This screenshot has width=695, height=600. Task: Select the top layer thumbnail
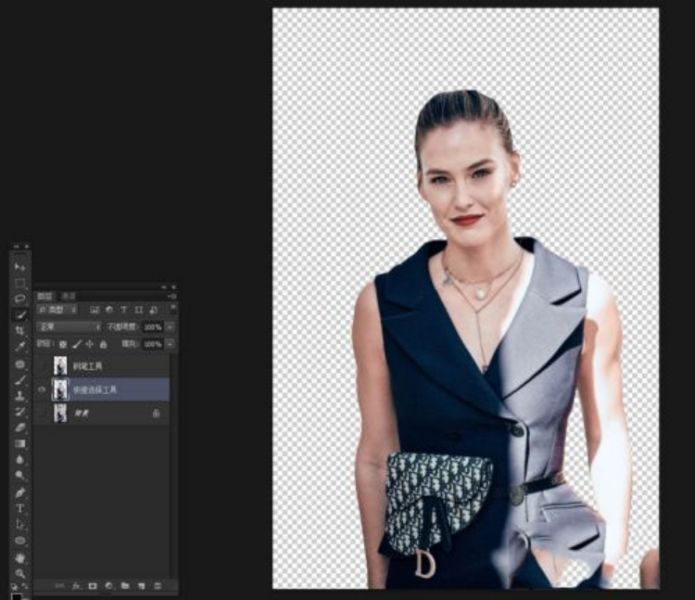60,366
